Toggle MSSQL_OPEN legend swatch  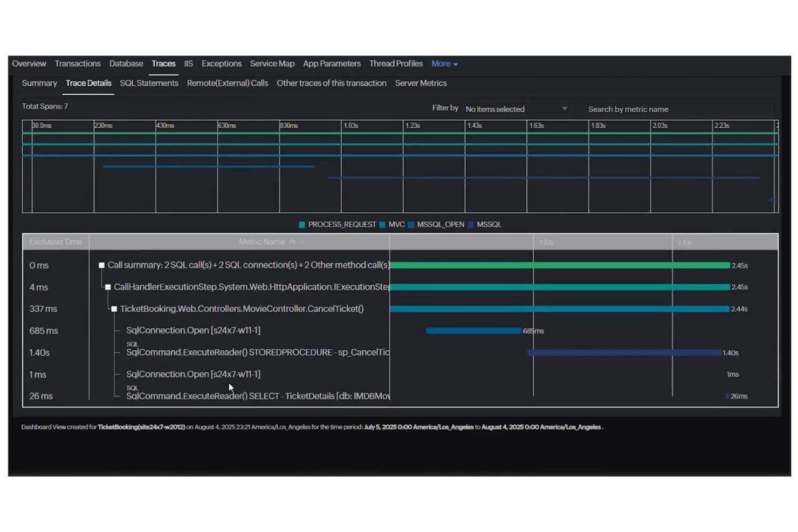point(411,225)
